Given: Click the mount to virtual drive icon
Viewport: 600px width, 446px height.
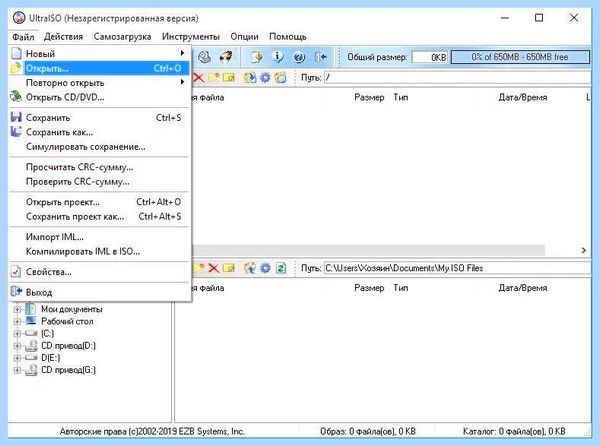Looking at the screenshot, I should pyautogui.click(x=205, y=57).
